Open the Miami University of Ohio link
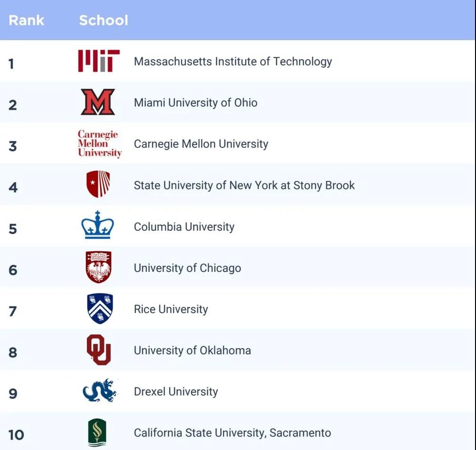Screen dimensions: 476x450 tap(195, 102)
